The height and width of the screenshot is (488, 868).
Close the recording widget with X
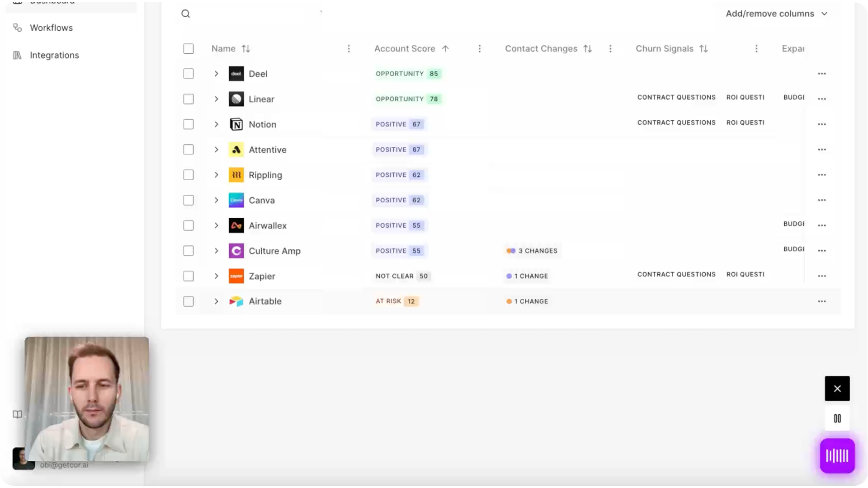(837, 389)
